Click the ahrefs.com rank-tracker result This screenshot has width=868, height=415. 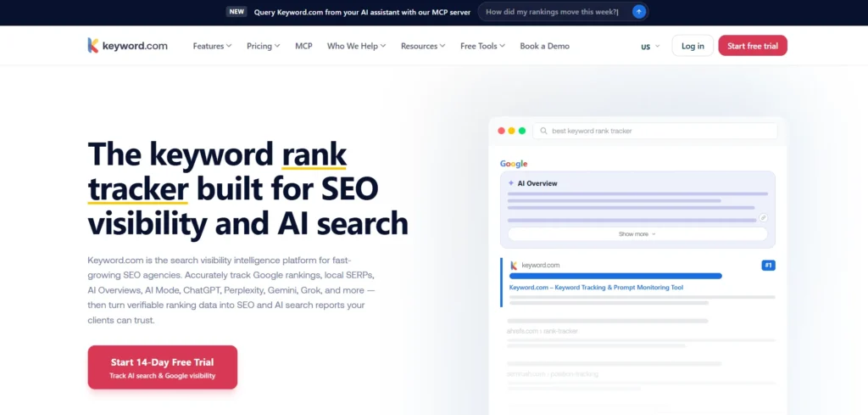click(542, 331)
